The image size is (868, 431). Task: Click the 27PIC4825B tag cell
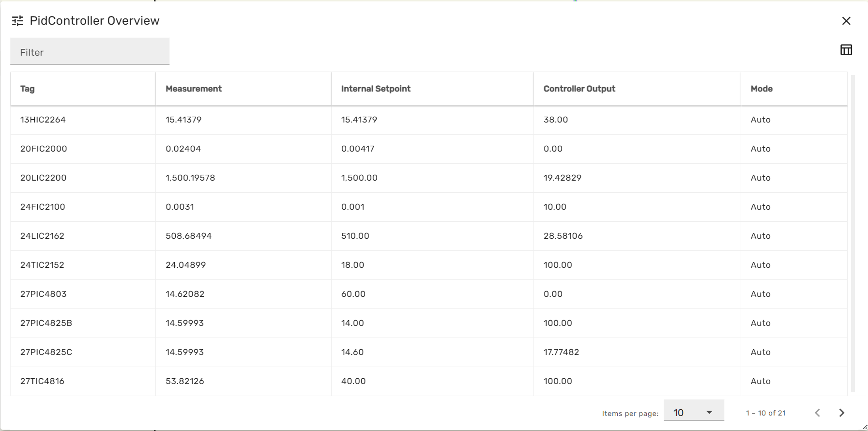pyautogui.click(x=46, y=323)
